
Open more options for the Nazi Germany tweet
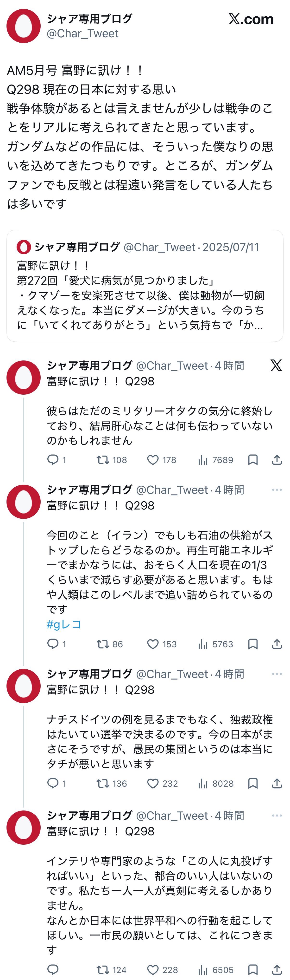coord(277,674)
